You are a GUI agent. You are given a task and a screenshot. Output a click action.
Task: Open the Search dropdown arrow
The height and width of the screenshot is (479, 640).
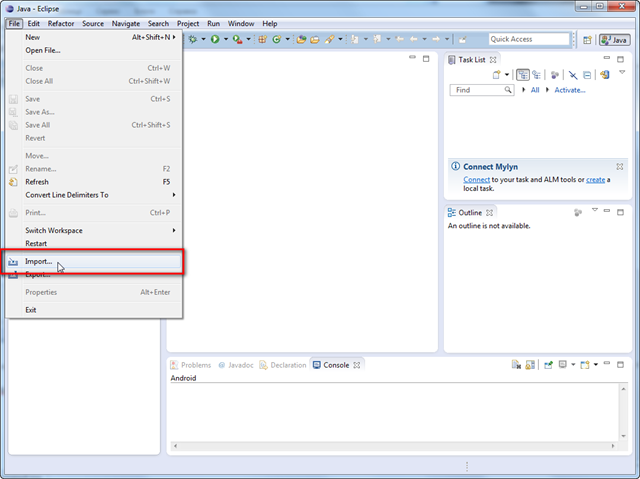340,39
